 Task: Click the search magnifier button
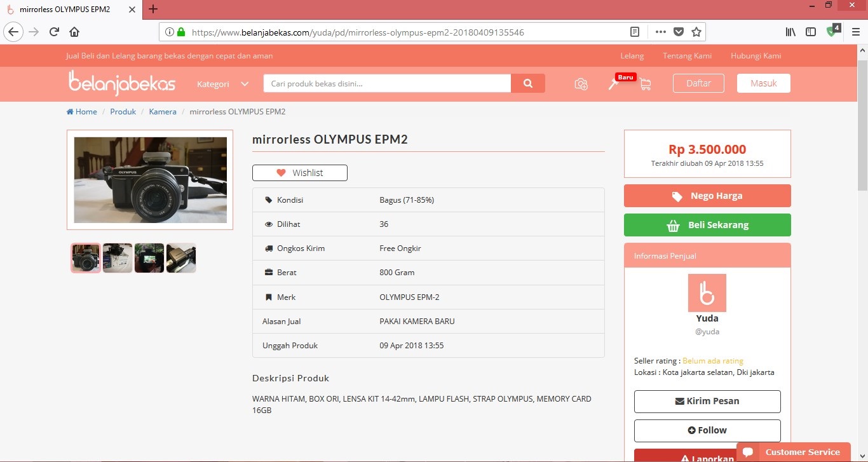528,83
